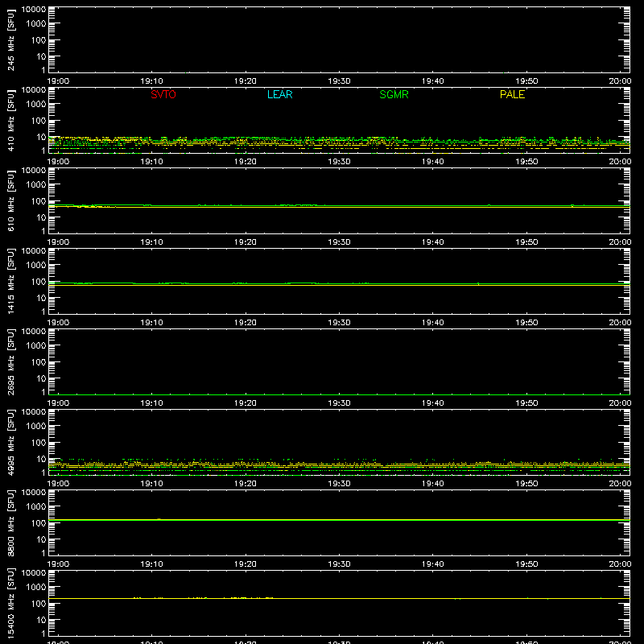Click the 1000 tick on 2695 MHz axis
The height and width of the screenshot is (644, 644).
tap(36, 346)
